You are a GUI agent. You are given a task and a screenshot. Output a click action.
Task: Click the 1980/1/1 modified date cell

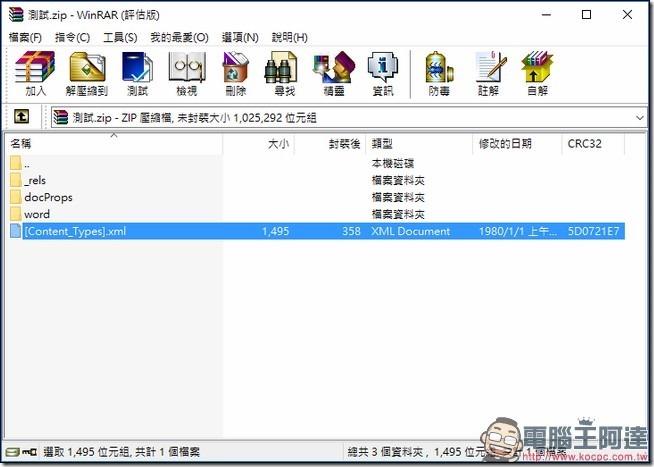(x=517, y=231)
